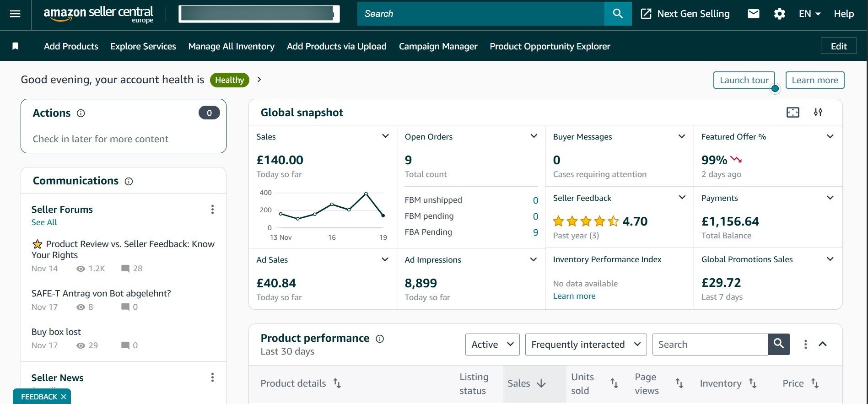Click the Global snapshot fullscreen expand icon
The width and height of the screenshot is (868, 404).
click(793, 113)
